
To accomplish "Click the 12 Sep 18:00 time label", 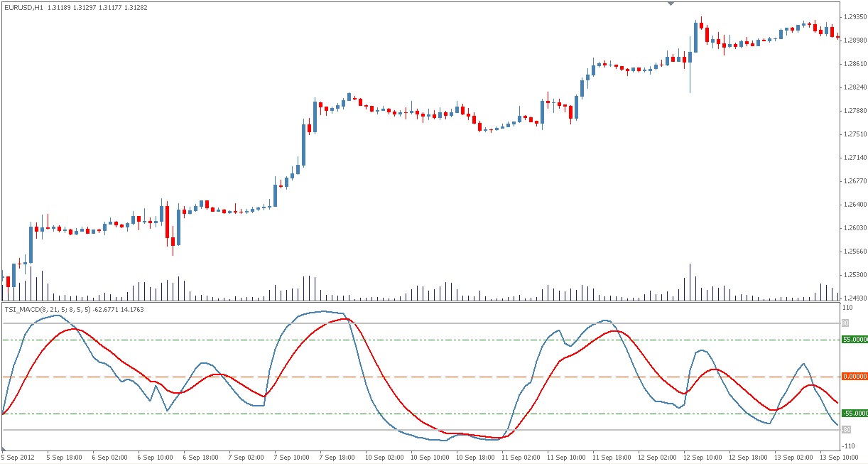I will [747, 458].
